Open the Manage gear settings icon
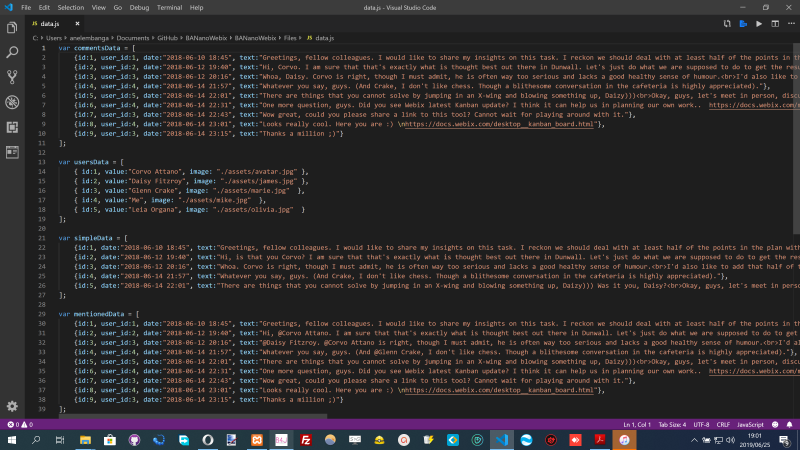 click(x=12, y=406)
